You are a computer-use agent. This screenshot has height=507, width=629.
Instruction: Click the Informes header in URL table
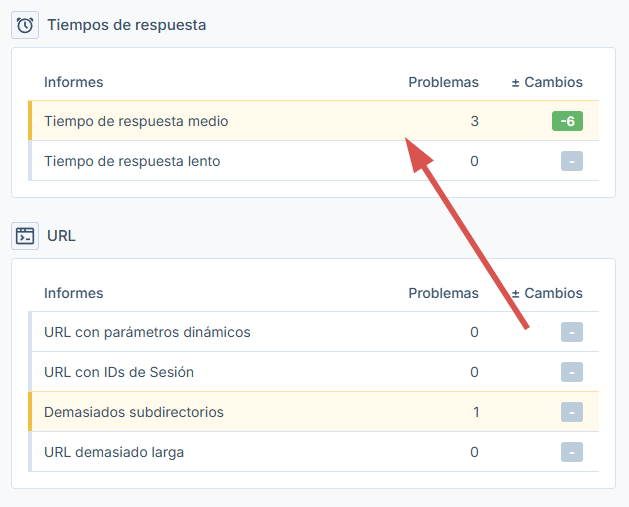pos(73,293)
